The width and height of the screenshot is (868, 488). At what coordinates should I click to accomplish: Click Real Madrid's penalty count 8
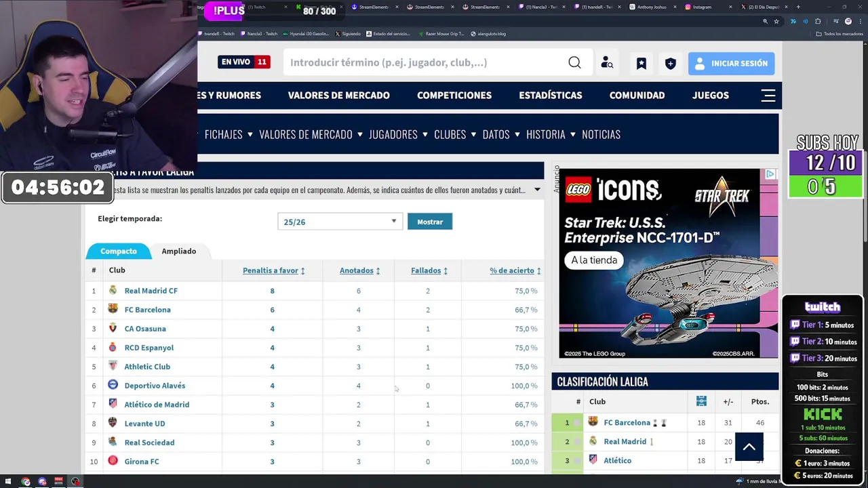(x=272, y=291)
